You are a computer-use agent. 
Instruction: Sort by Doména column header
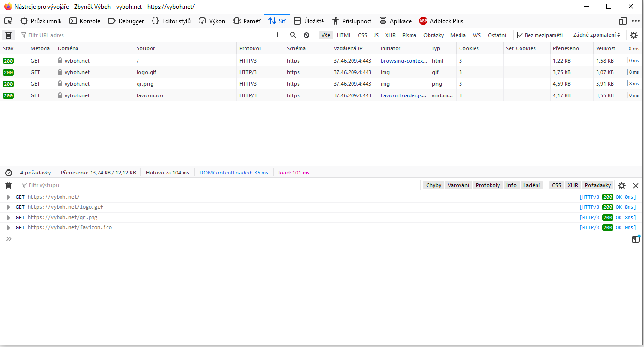tap(94, 48)
